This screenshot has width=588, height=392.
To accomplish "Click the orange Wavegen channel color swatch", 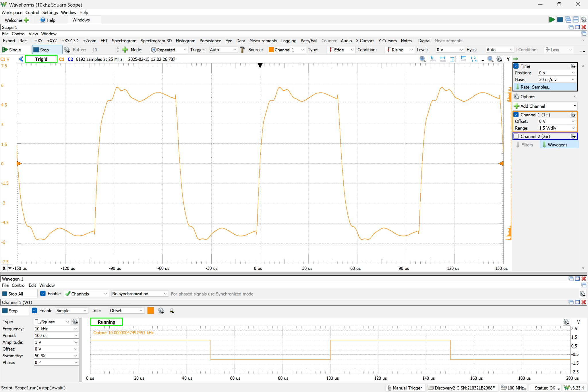I will point(150,311).
